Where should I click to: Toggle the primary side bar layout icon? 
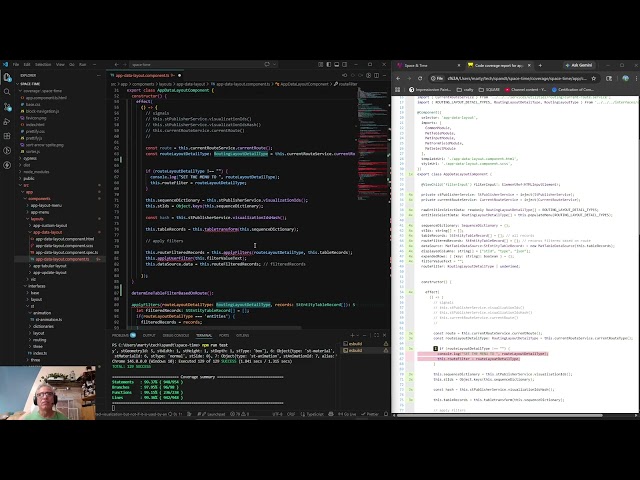coord(329,64)
